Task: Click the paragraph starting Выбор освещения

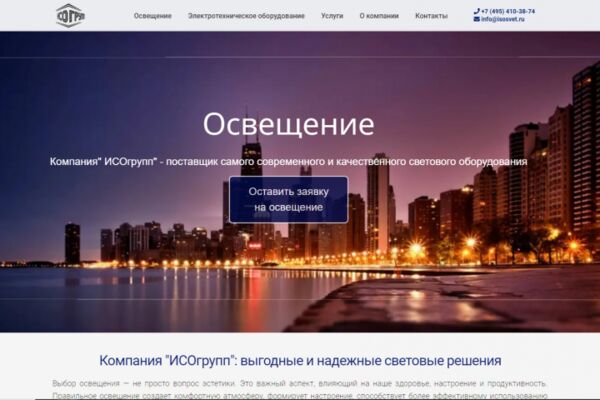Action: tap(300, 389)
